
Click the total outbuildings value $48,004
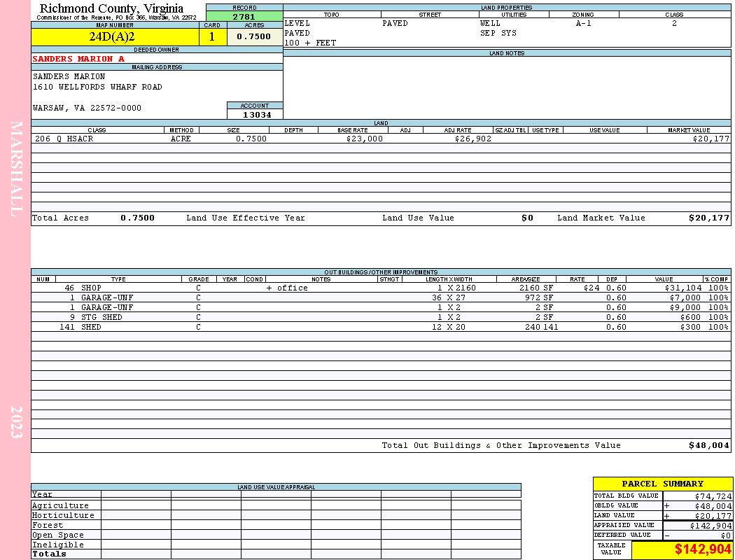708,446
